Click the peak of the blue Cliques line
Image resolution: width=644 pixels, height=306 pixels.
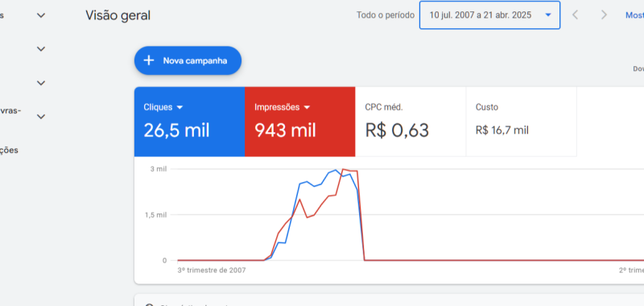click(x=336, y=170)
